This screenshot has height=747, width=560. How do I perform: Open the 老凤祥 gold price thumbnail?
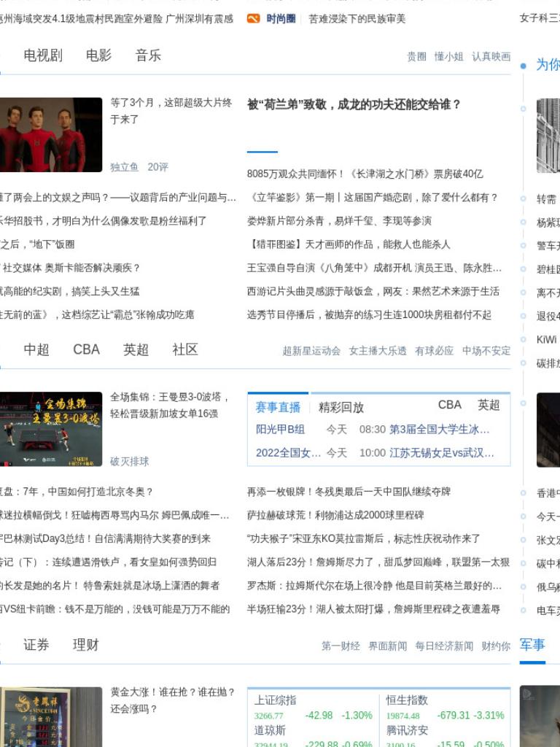click(x=51, y=716)
